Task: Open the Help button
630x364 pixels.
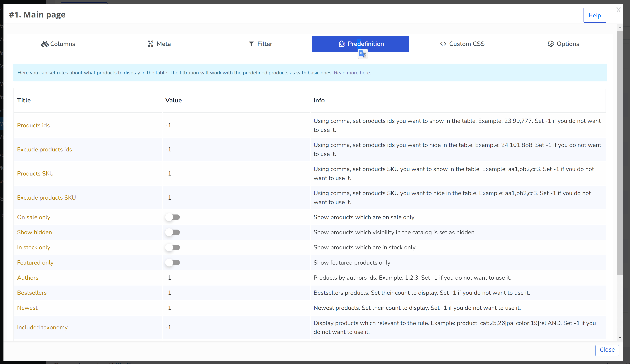Action: pos(594,15)
